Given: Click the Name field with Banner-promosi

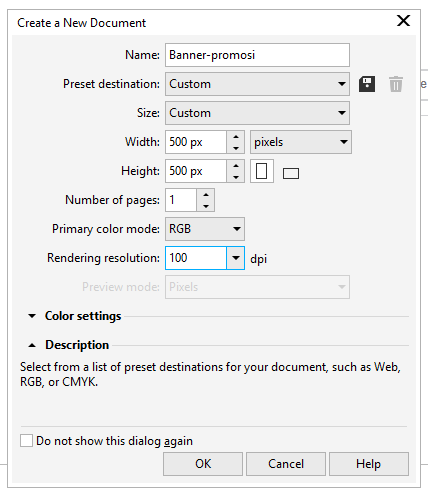Looking at the screenshot, I should coord(257,55).
